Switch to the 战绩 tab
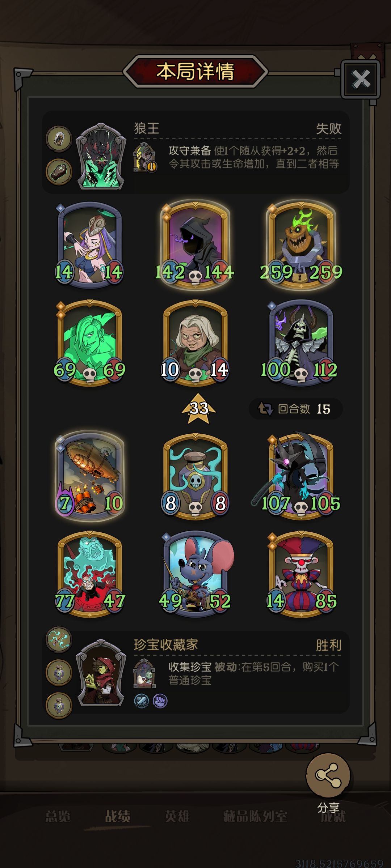This screenshot has height=868, width=391. 118,816
